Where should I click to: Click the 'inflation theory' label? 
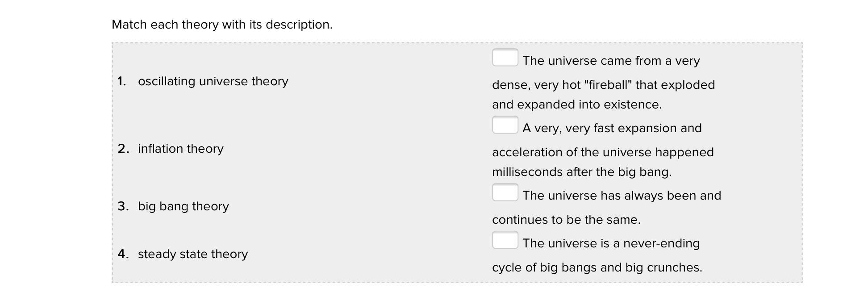pyautogui.click(x=180, y=149)
